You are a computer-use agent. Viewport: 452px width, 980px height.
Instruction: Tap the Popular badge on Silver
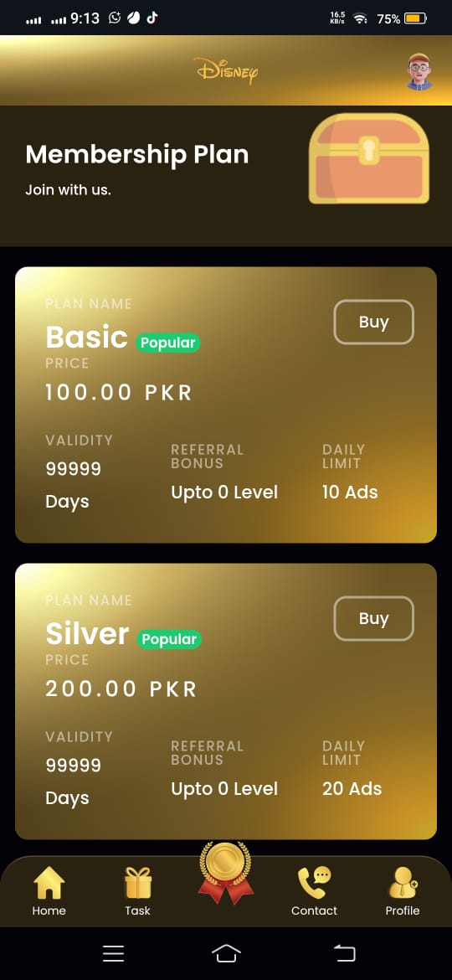click(169, 639)
